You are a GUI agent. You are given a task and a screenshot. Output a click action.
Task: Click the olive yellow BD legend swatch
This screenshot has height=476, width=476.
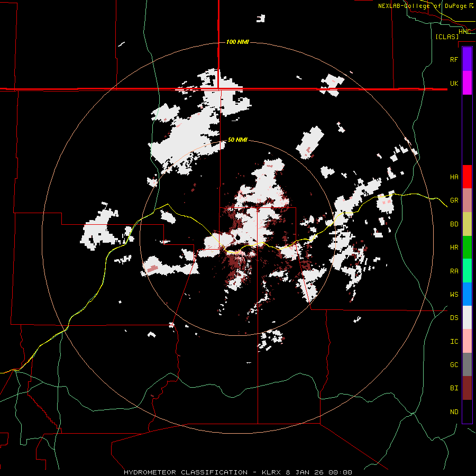(467, 224)
